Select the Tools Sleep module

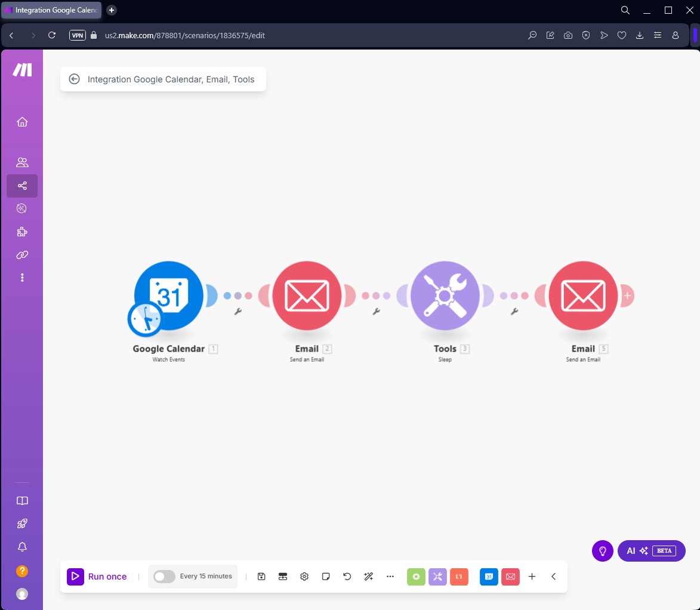445,295
